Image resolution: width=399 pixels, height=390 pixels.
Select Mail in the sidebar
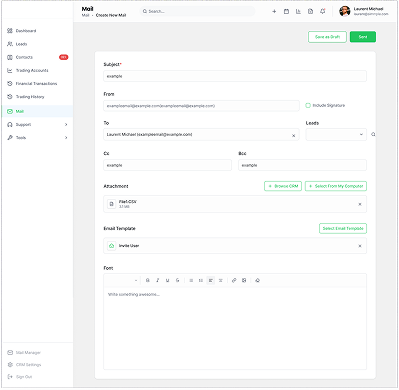(37, 111)
